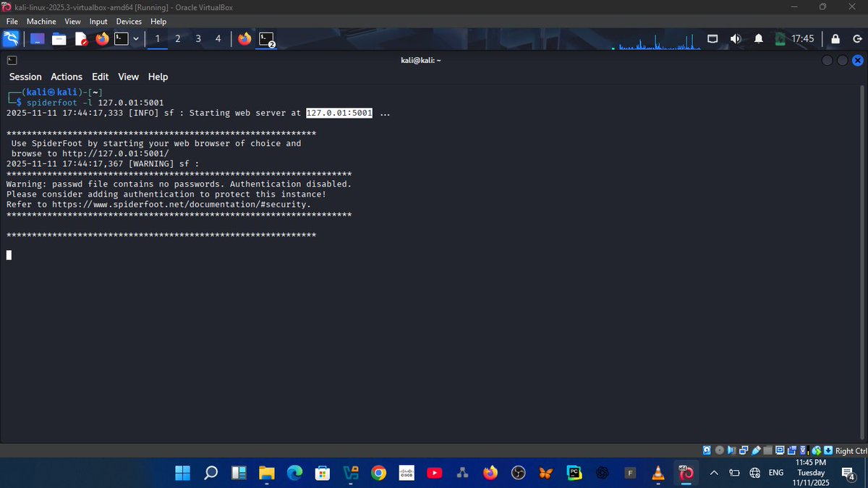
Task: Switch to workspace 1
Action: [158, 38]
